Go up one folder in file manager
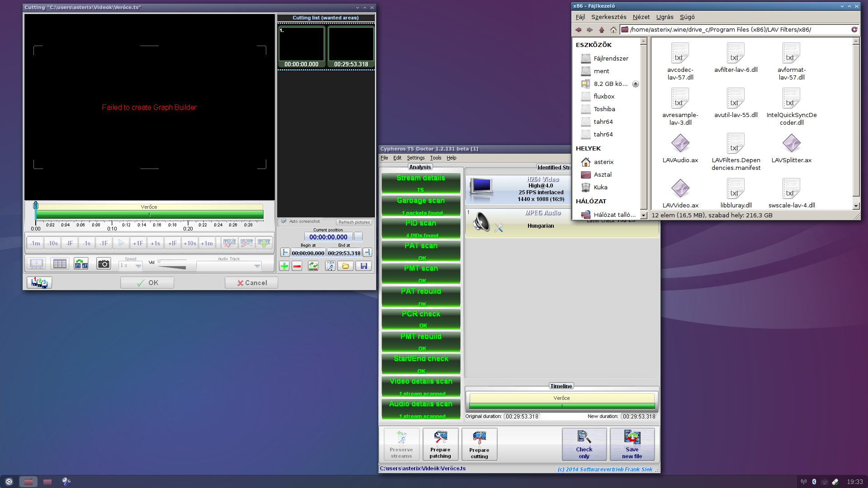868x488 pixels. click(x=601, y=30)
